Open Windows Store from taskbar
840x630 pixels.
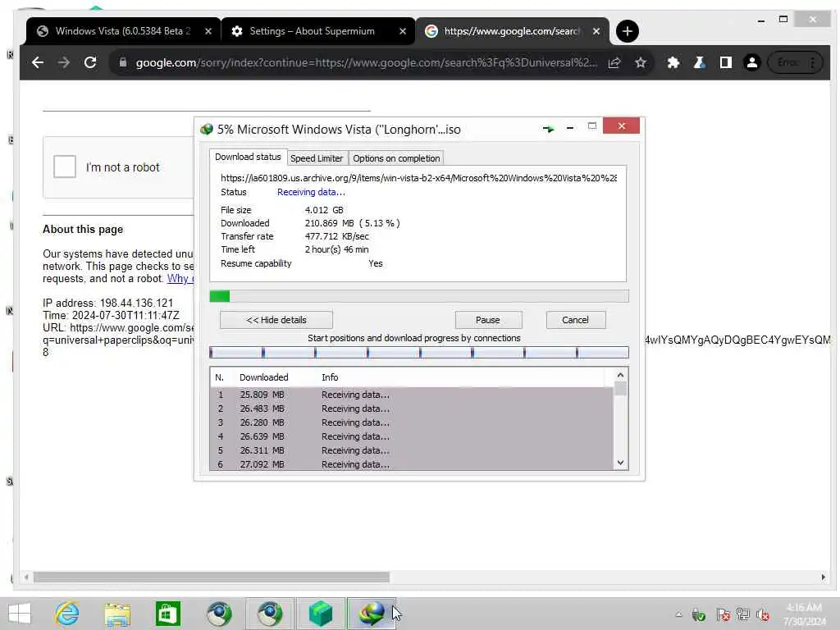167,614
